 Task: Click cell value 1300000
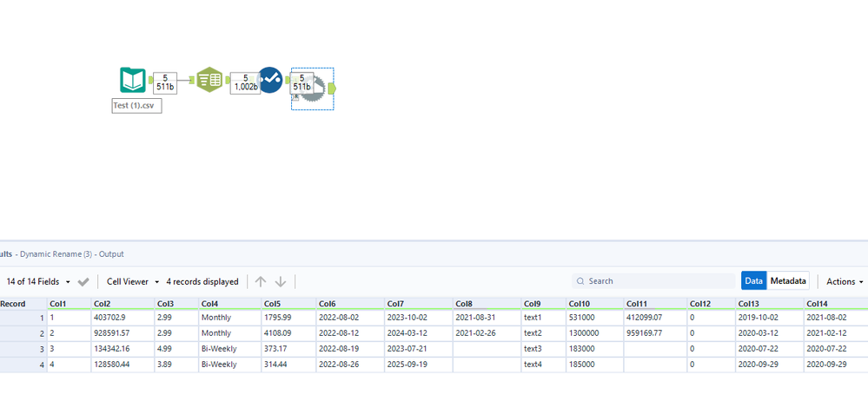(595, 333)
